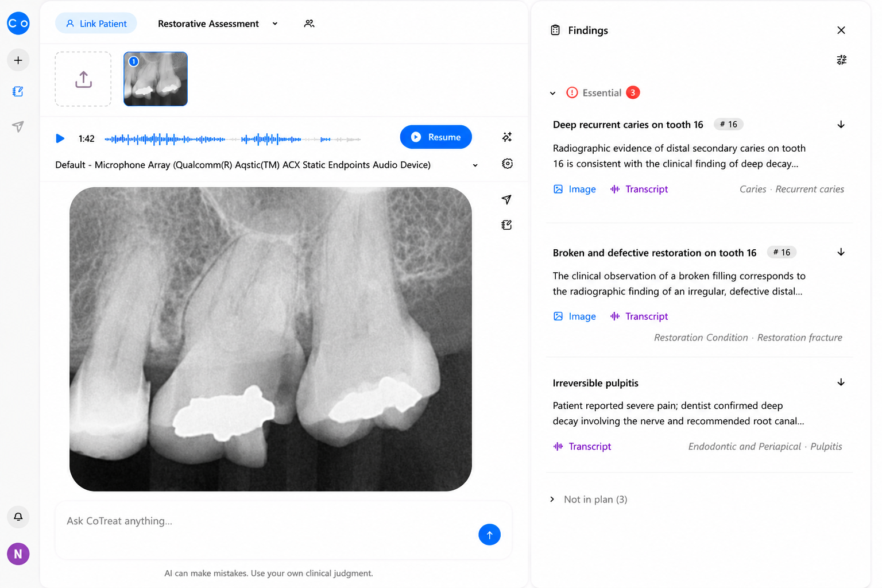This screenshot has width=882, height=588.
Task: Open the audio settings gear icon
Action: click(x=507, y=164)
